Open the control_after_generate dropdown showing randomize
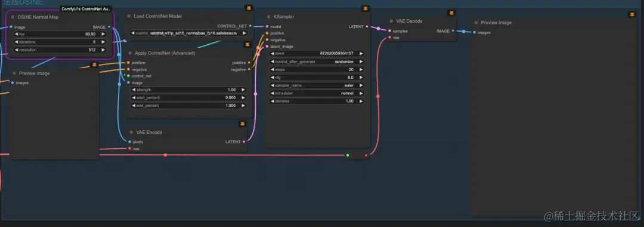Viewport: 644px width, 227px height. pyautogui.click(x=317, y=62)
